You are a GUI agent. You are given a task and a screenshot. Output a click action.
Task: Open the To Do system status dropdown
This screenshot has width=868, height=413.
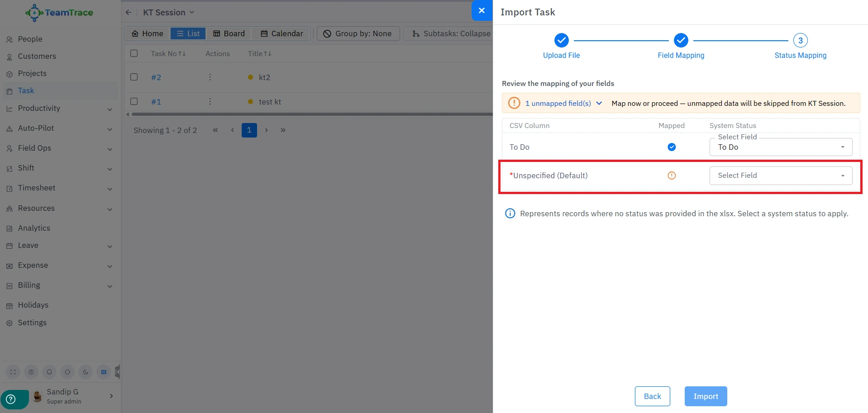(781, 147)
